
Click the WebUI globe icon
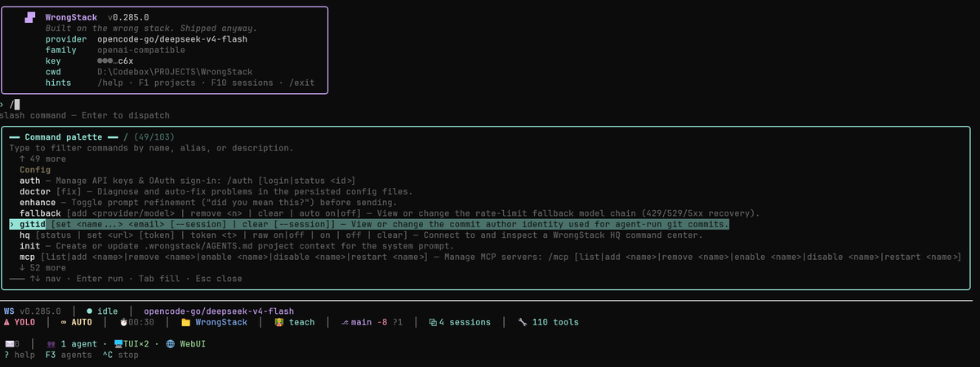170,344
